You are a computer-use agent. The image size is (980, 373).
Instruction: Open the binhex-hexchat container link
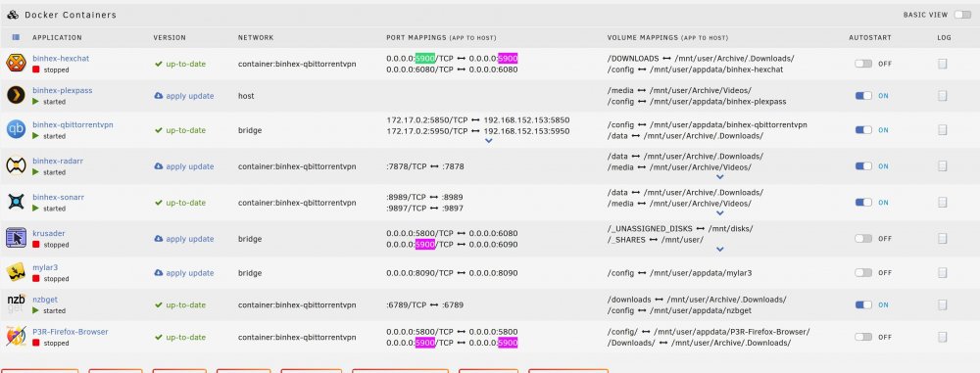point(61,58)
